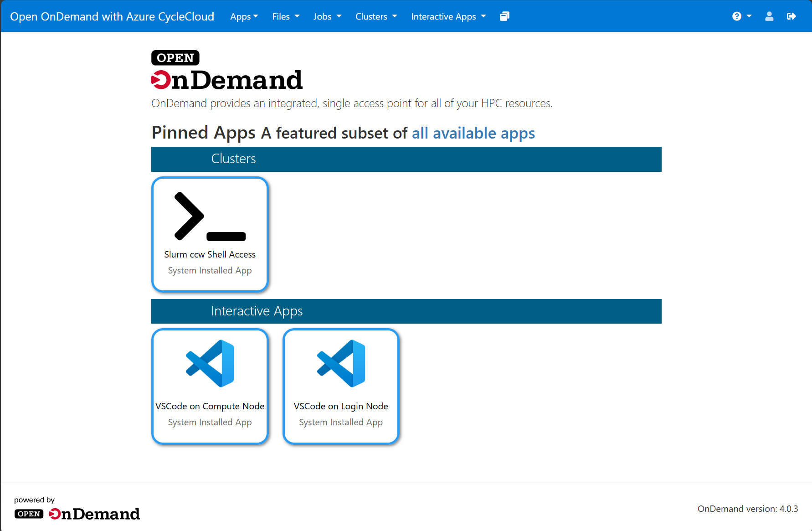Open the My Interactive Sessions icon
Screen dimensions: 812x531
point(504,16)
